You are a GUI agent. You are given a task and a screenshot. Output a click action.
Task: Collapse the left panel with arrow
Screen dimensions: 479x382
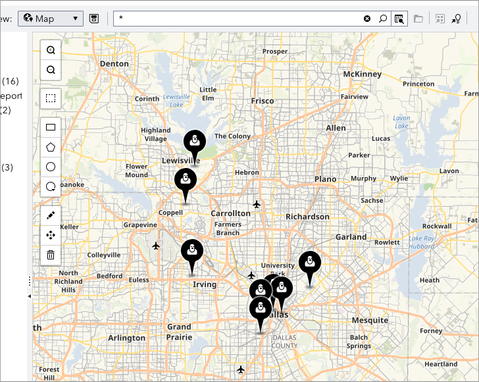coord(29,296)
